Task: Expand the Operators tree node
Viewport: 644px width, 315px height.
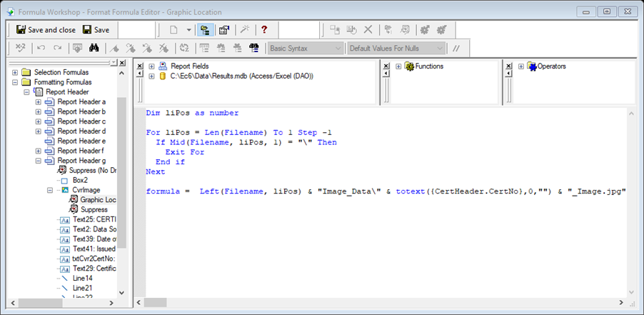Action: click(x=521, y=66)
